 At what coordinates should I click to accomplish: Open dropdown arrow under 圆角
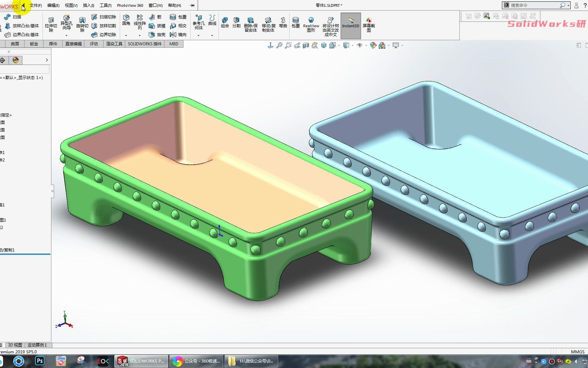point(126,35)
